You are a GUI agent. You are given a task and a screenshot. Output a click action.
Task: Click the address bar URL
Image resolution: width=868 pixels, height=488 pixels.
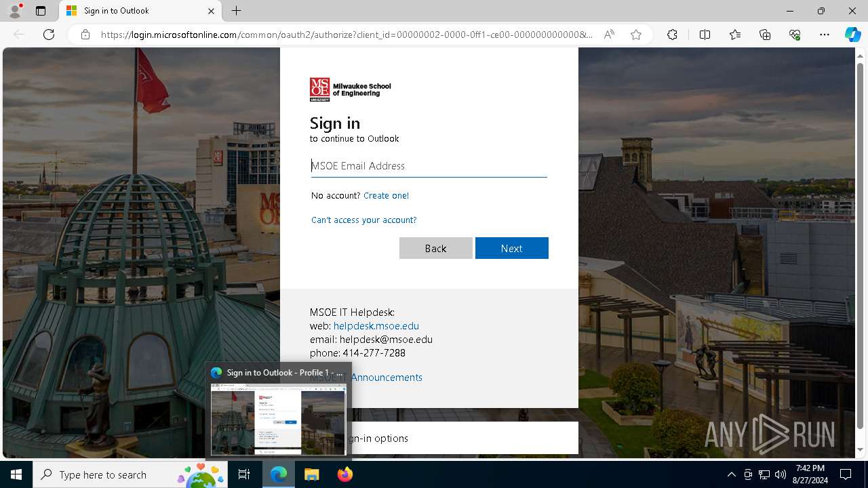point(347,35)
